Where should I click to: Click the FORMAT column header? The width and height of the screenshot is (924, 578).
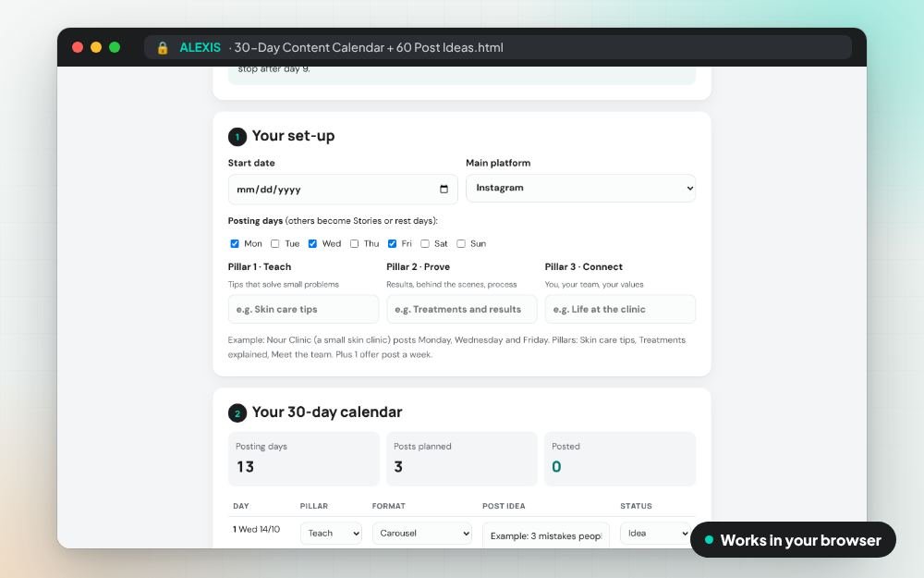389,506
